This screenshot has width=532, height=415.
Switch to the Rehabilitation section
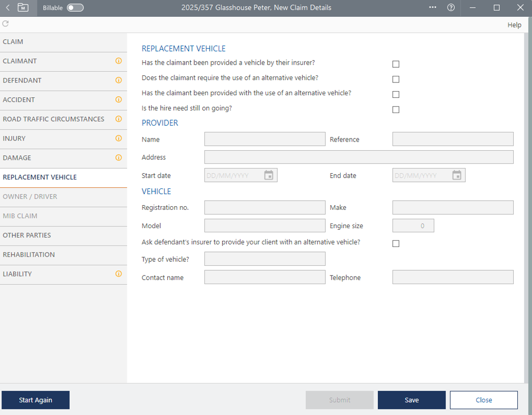(29, 255)
